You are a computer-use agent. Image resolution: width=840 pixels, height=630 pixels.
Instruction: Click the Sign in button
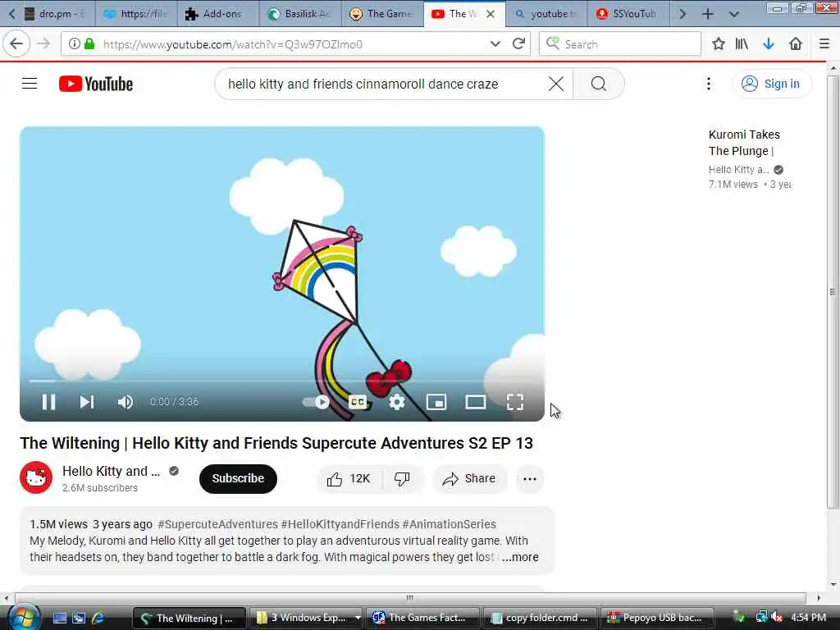pyautogui.click(x=771, y=84)
